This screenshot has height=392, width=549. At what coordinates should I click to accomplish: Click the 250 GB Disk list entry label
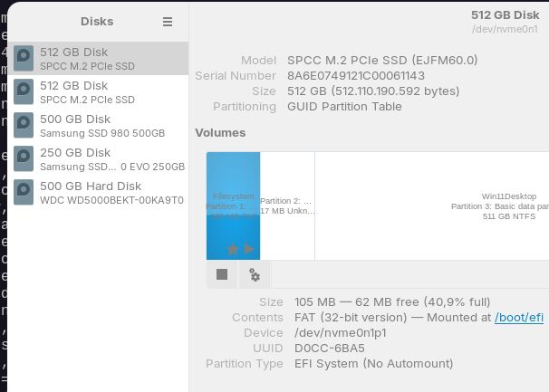click(x=75, y=153)
